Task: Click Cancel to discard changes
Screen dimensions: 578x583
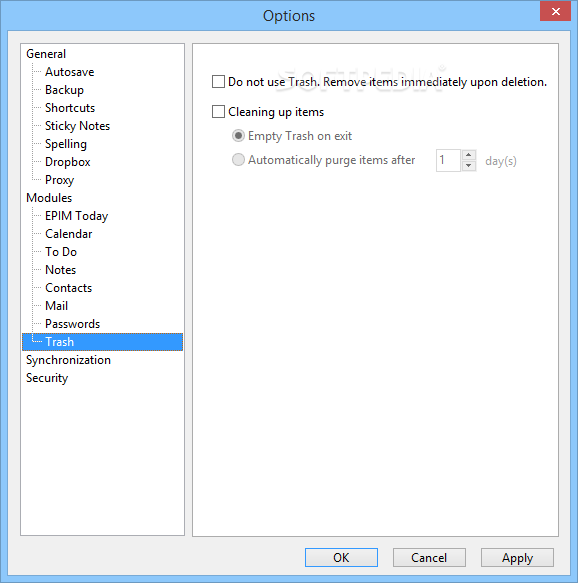Action: pos(429,558)
